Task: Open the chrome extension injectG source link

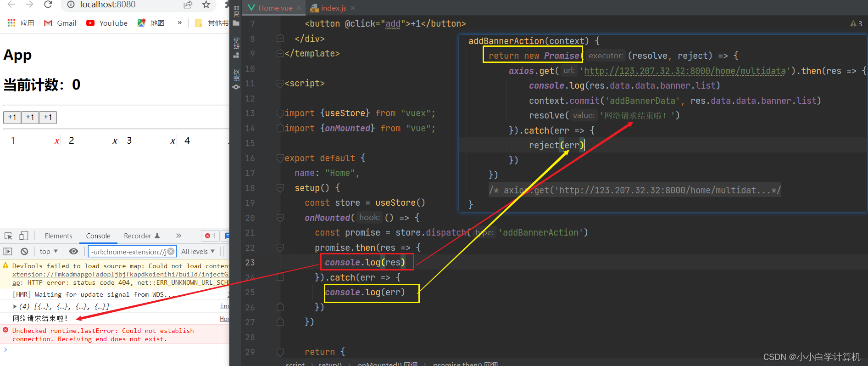Action: point(121,274)
